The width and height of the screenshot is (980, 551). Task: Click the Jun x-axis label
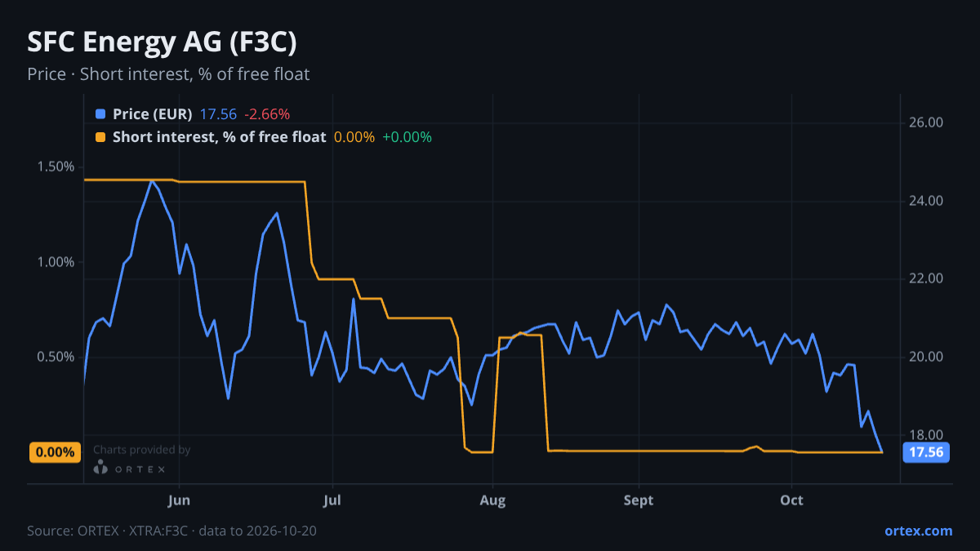[179, 500]
